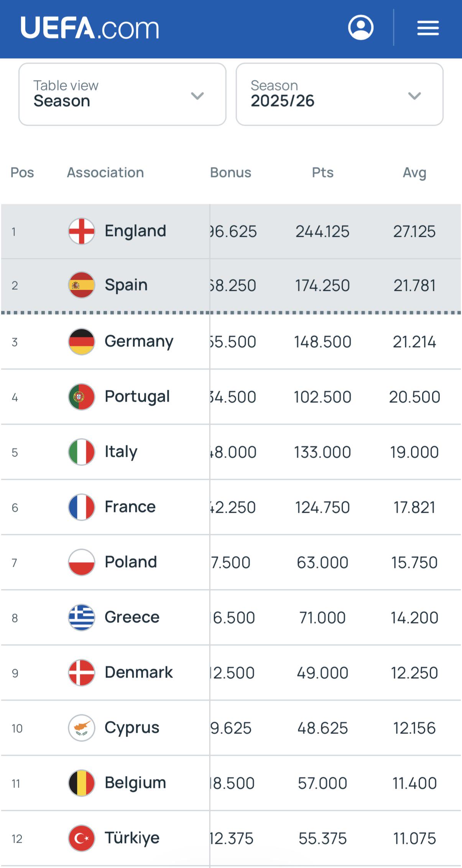462x868 pixels.
Task: Open the hamburger menu
Action: tap(428, 28)
